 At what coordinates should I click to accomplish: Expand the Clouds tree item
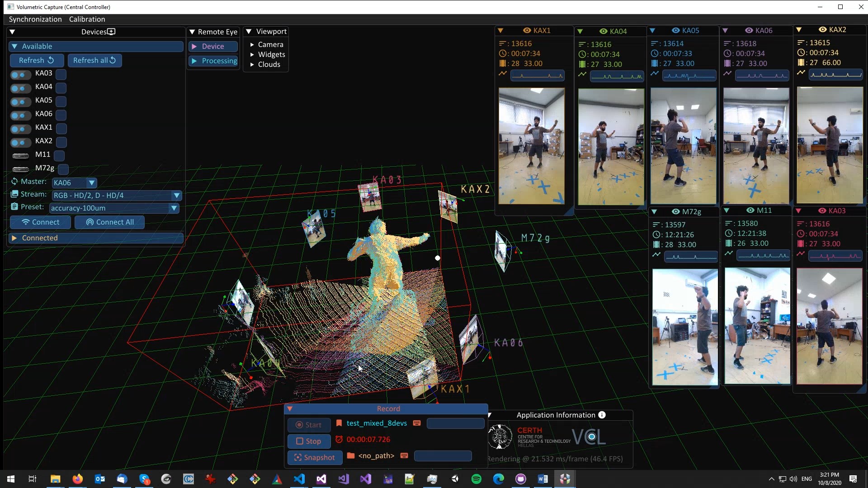coord(252,65)
